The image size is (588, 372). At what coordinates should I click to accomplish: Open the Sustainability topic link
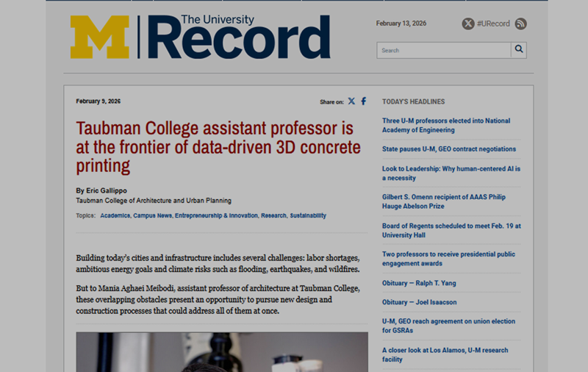click(x=308, y=215)
